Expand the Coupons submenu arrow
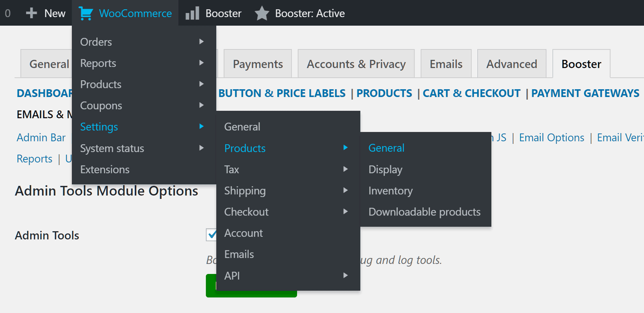 point(201,105)
